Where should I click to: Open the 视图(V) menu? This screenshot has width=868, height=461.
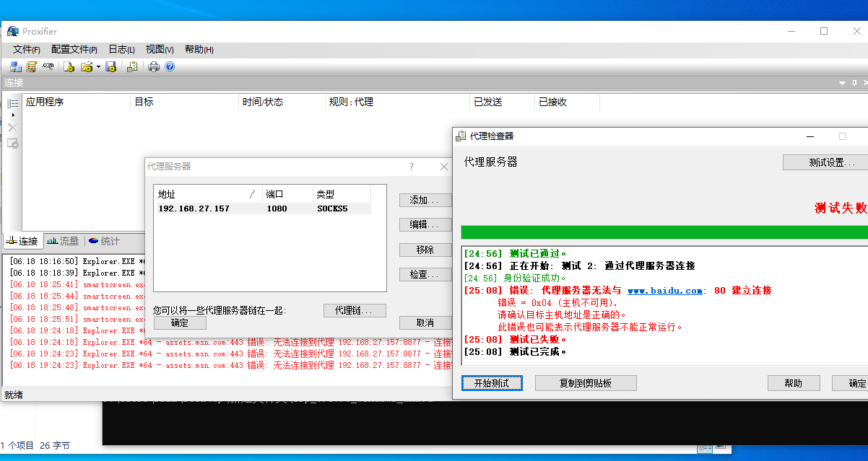(x=160, y=50)
